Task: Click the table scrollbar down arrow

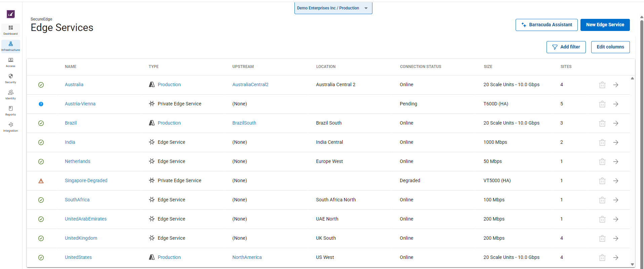Action: pyautogui.click(x=632, y=265)
